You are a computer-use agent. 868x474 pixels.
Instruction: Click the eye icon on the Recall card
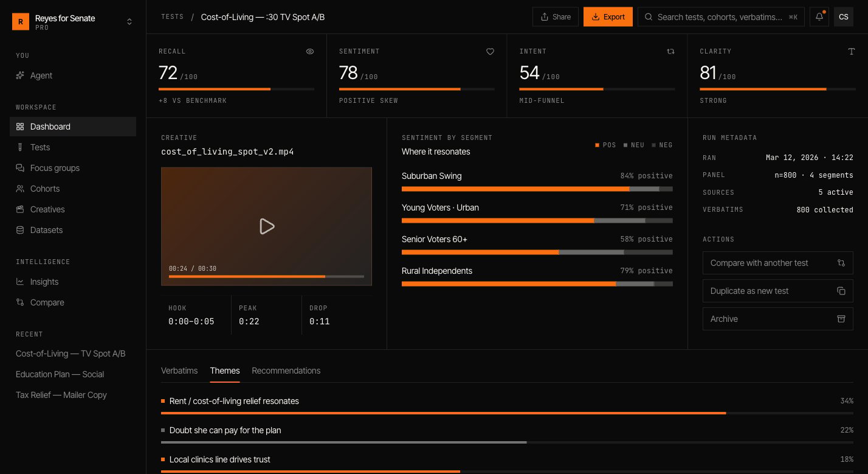(x=310, y=52)
